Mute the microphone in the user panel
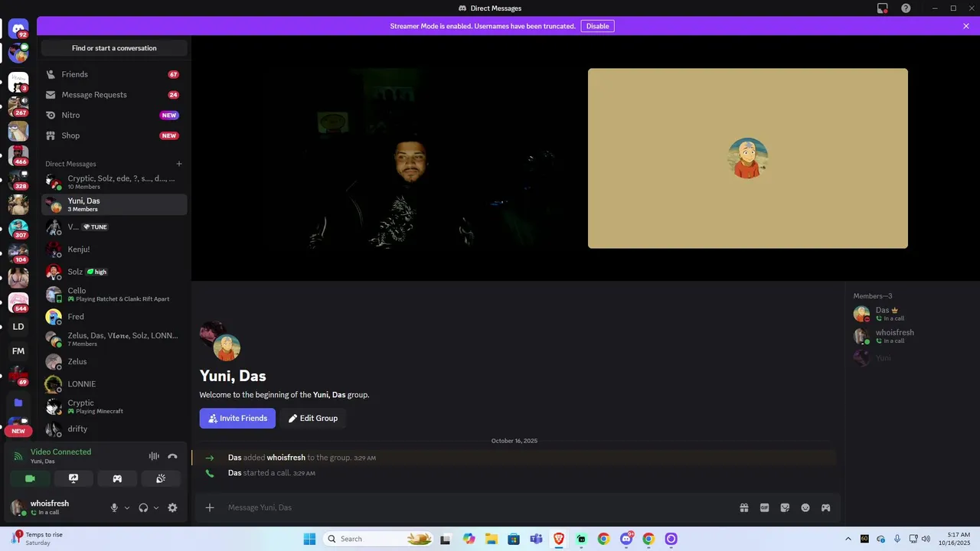This screenshot has height=551, width=980. tap(114, 507)
